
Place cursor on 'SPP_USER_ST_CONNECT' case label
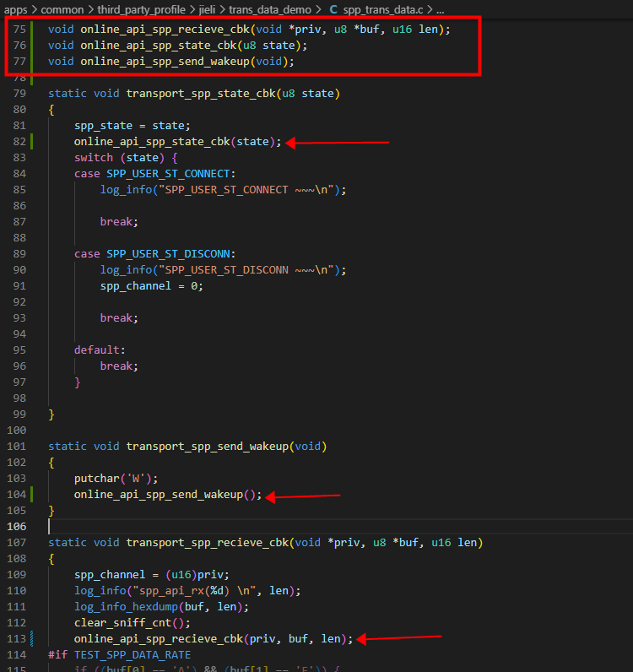click(168, 174)
